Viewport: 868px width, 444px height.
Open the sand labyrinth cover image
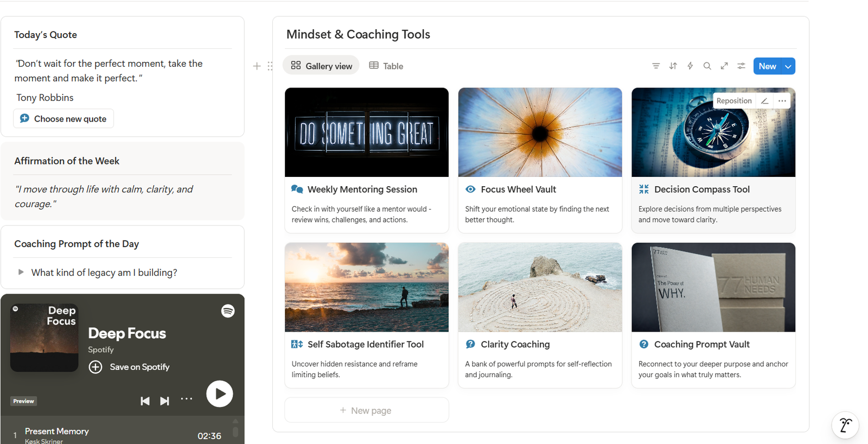pyautogui.click(x=540, y=287)
